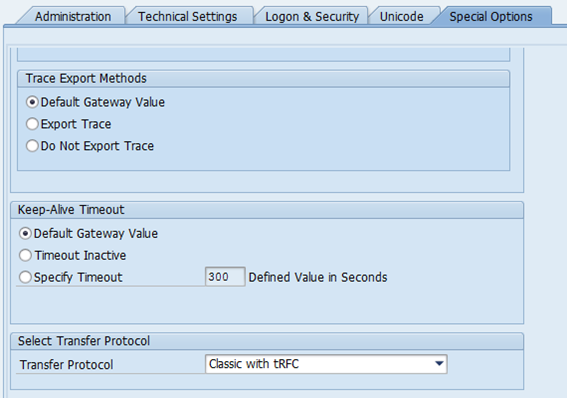Click the Export Trace label text
Screen dimensions: 567x398
click(76, 124)
